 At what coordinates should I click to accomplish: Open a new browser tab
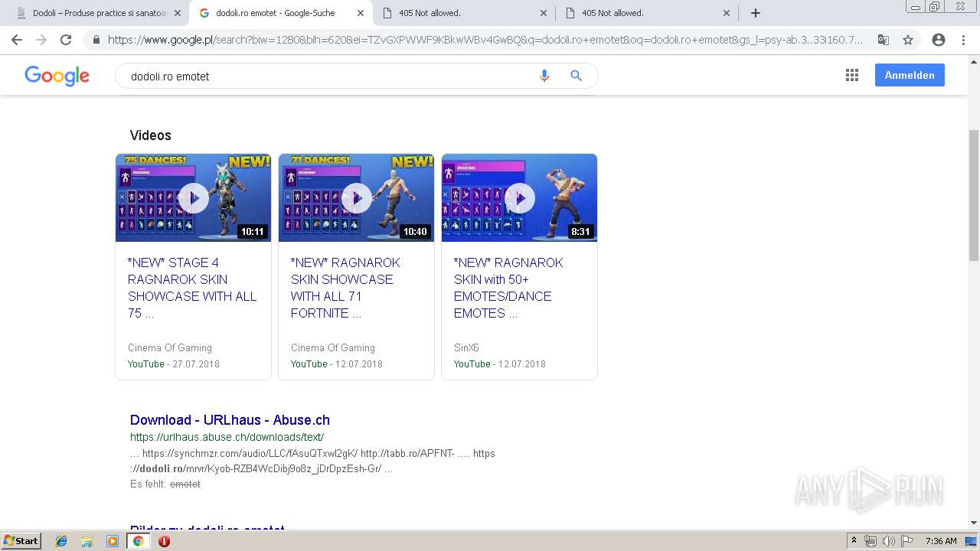click(756, 13)
